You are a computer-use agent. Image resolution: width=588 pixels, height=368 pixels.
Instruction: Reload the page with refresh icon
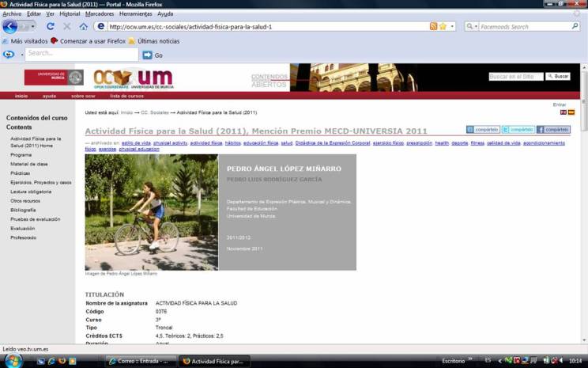51,26
